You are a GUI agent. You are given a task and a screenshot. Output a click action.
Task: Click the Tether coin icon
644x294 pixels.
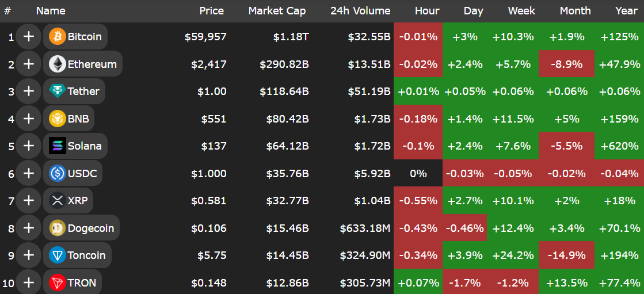tap(58, 91)
